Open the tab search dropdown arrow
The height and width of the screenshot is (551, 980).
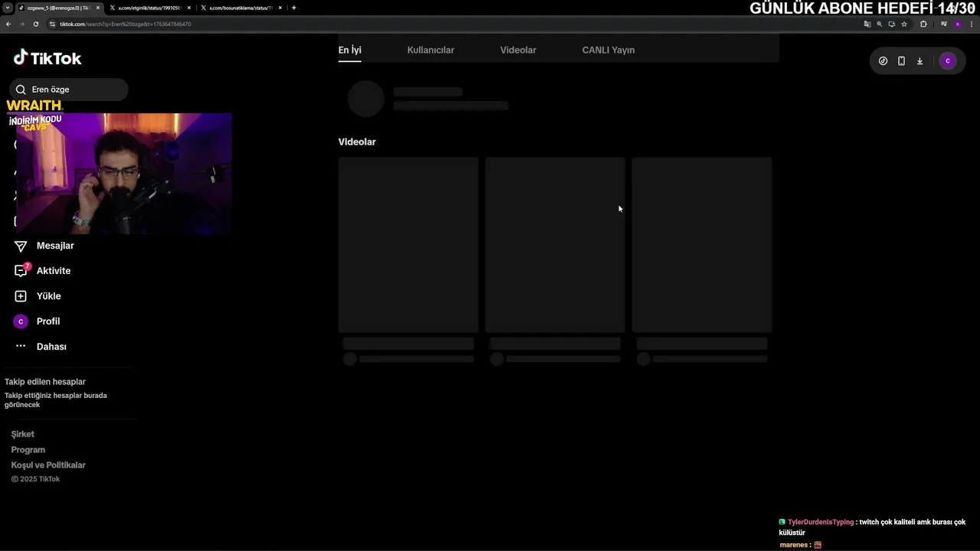[7, 8]
